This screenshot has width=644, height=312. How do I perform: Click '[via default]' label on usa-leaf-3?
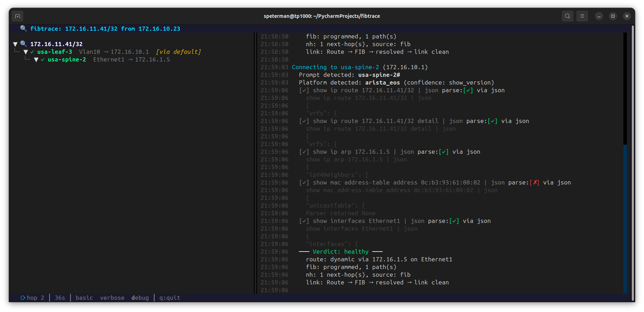(x=179, y=52)
